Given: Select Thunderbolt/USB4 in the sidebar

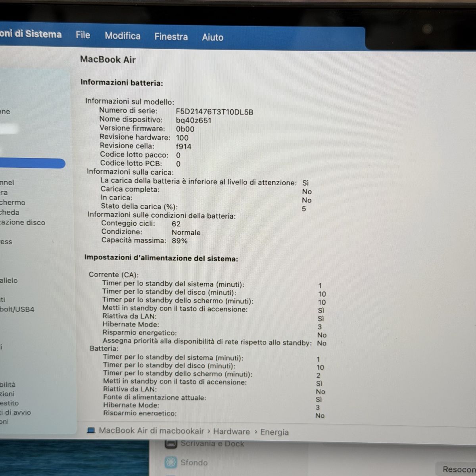Looking at the screenshot, I should click(x=17, y=309).
